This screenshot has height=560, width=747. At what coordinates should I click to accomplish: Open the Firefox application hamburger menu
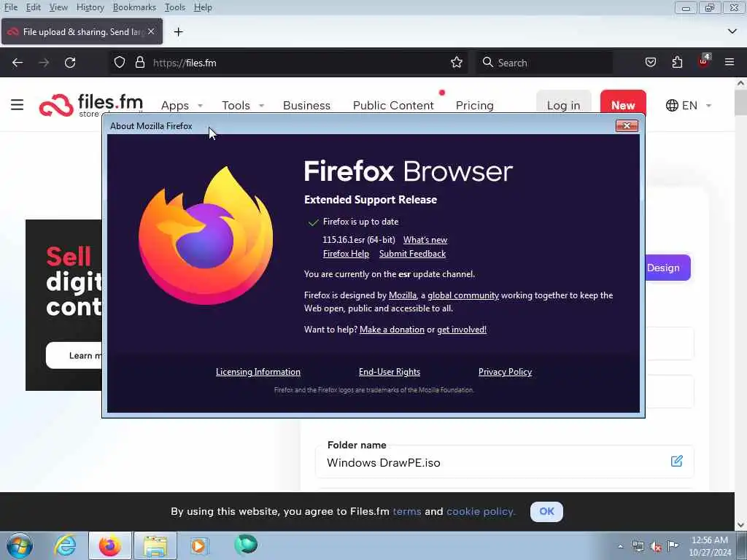pos(729,62)
